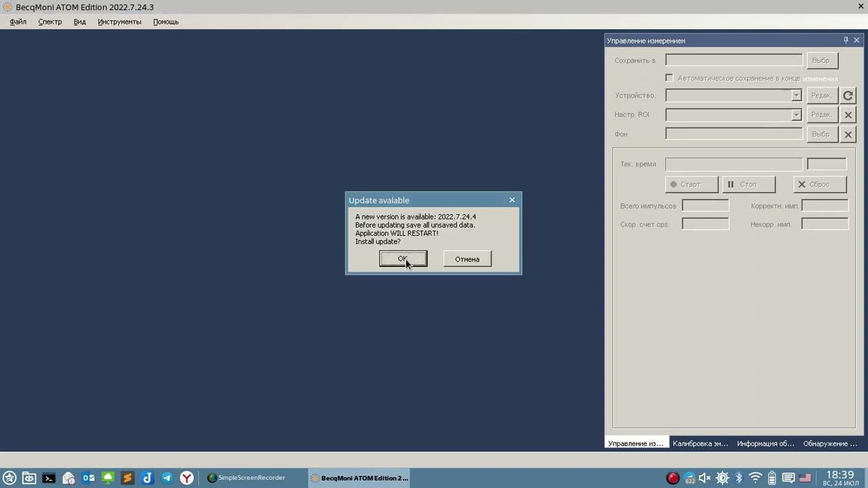868x488 pixels.
Task: Refresh the device list icon
Action: 848,96
